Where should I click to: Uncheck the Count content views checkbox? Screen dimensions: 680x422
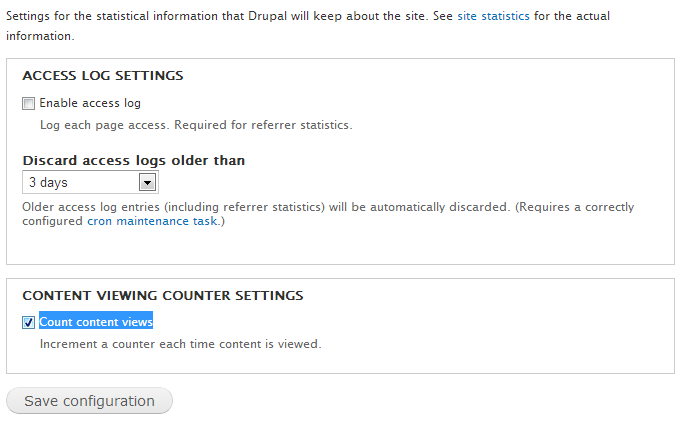(x=29, y=322)
